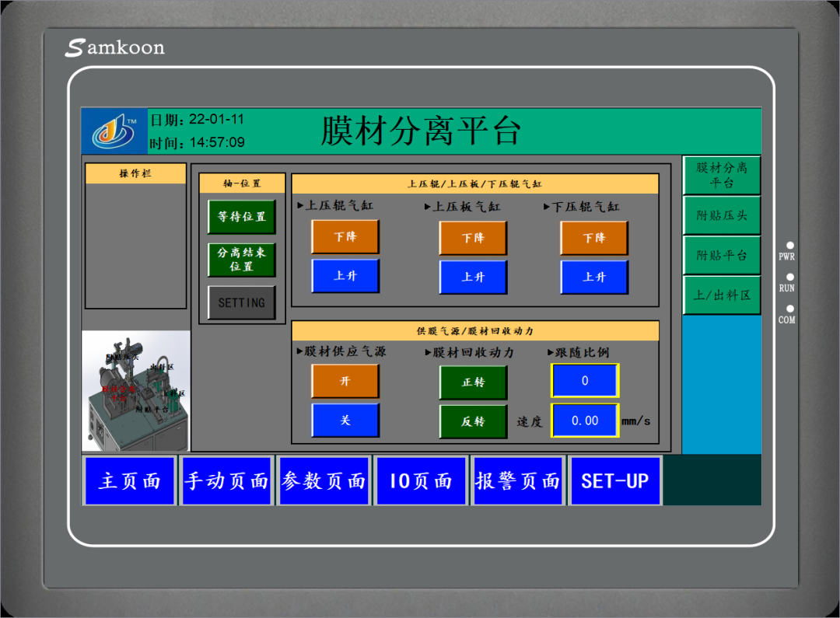Click the 速度 mm/s input field

pos(585,421)
